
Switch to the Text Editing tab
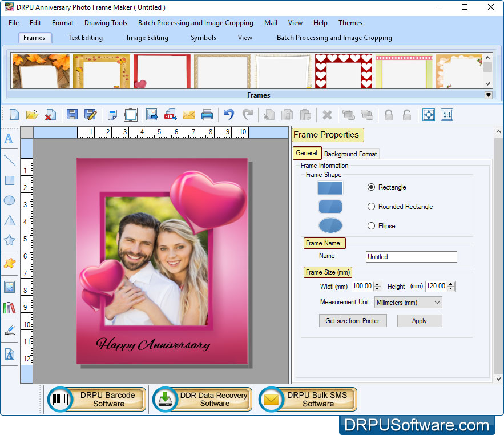click(x=85, y=38)
